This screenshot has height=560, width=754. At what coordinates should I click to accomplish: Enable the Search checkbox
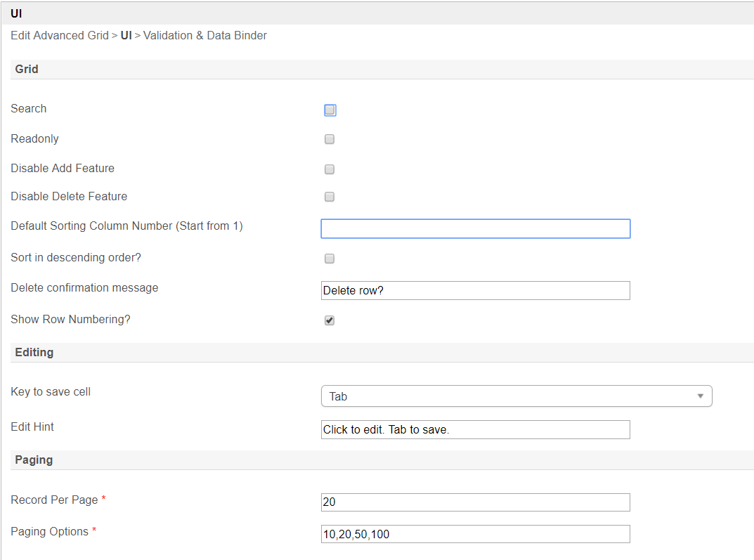point(330,110)
